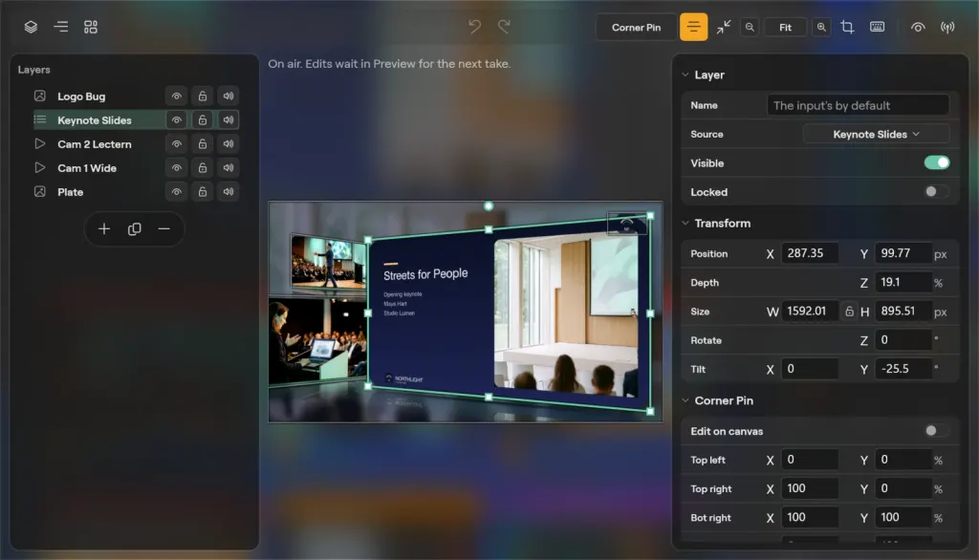
Task: Mute the Logo Bug layer audio
Action: pyautogui.click(x=228, y=97)
